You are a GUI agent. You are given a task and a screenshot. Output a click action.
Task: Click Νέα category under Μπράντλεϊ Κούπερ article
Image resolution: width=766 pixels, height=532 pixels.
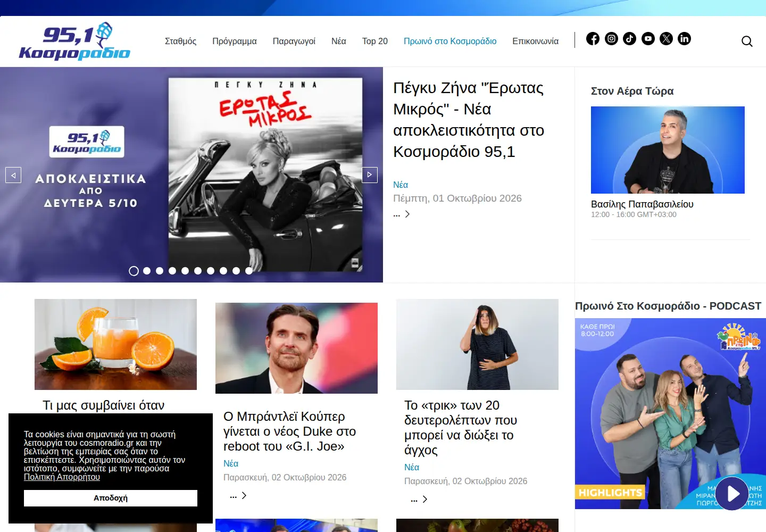(231, 463)
